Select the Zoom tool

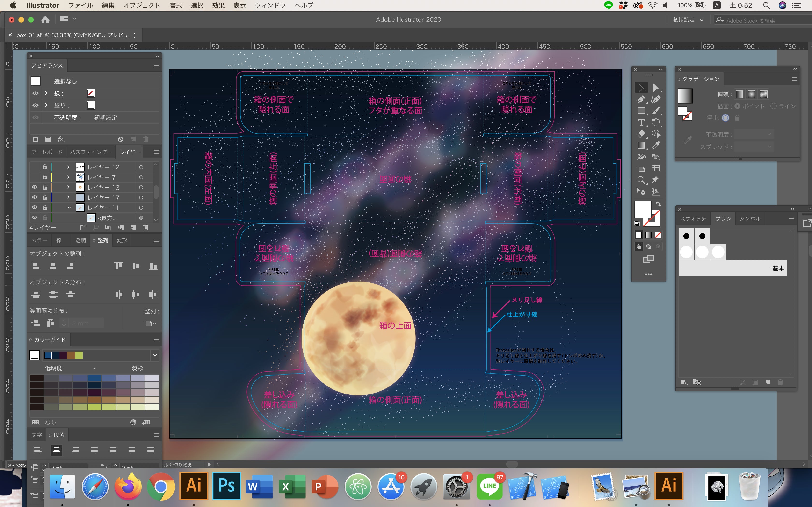(641, 180)
